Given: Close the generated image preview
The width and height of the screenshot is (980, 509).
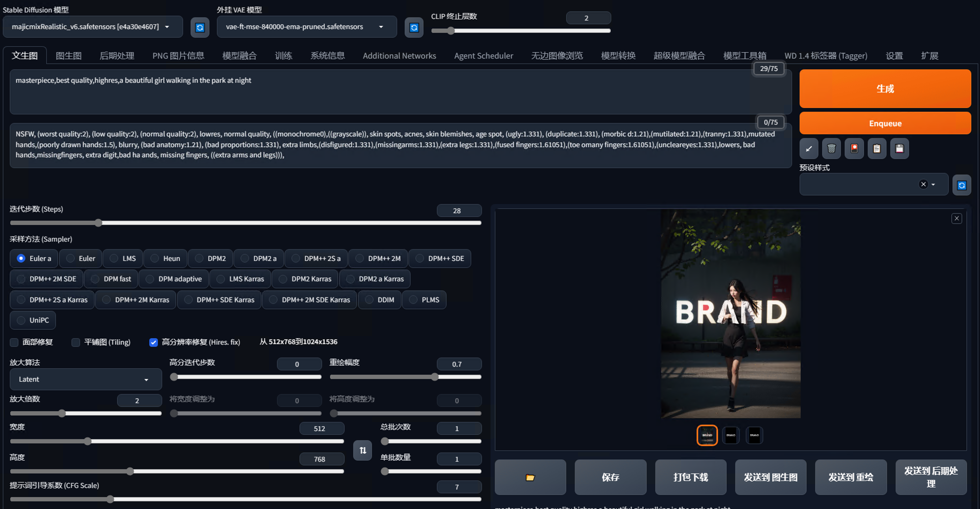Looking at the screenshot, I should [956, 218].
